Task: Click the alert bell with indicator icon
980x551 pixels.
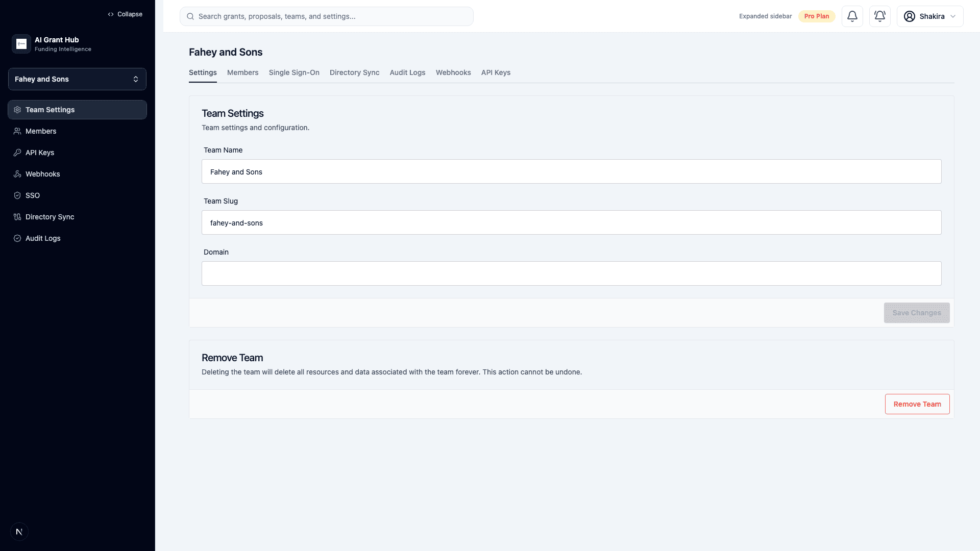Action: [879, 16]
